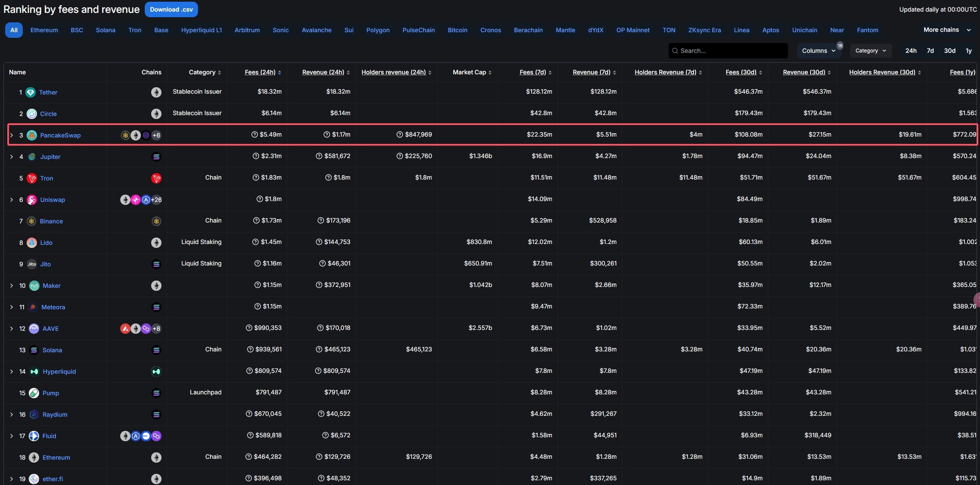The height and width of the screenshot is (485, 980).
Task: Expand the PancakeSwap row
Action: point(12,135)
